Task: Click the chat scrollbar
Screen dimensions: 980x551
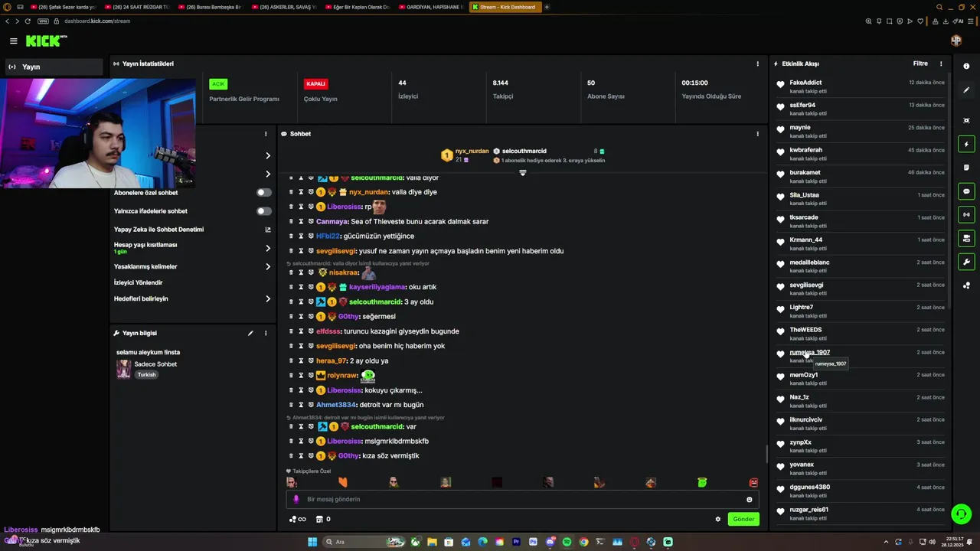Action: pyautogui.click(x=766, y=454)
